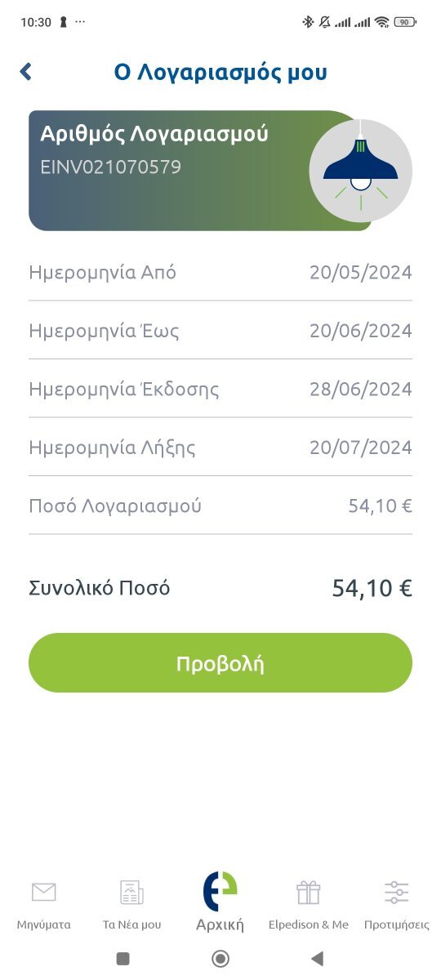Tap the Ο Λογαριασμός μου page title
The image size is (441, 980).
pyautogui.click(x=220, y=72)
